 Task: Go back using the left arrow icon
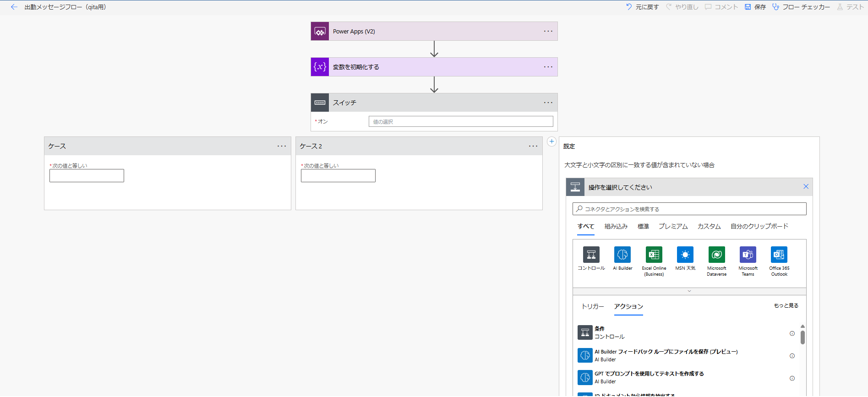click(x=14, y=7)
